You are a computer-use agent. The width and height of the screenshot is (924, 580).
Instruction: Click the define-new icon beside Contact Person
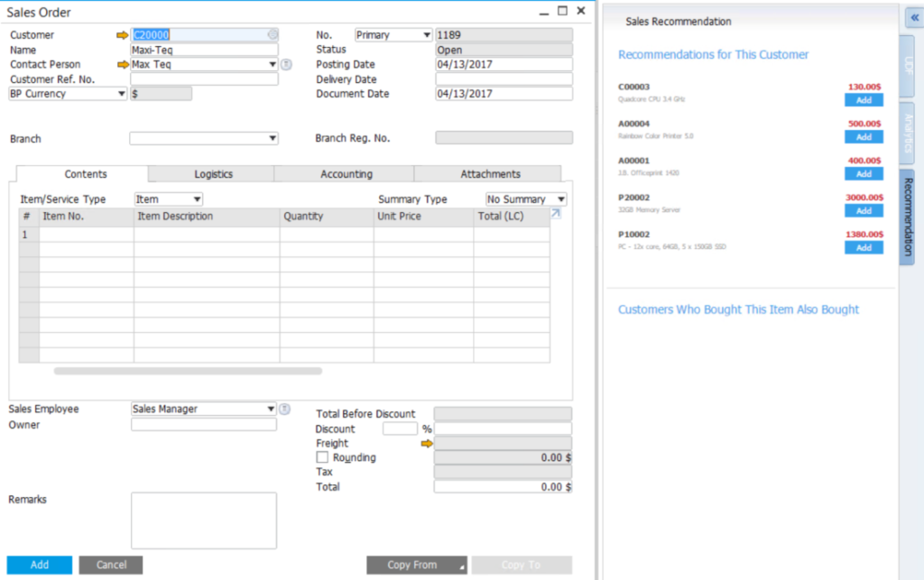[285, 64]
